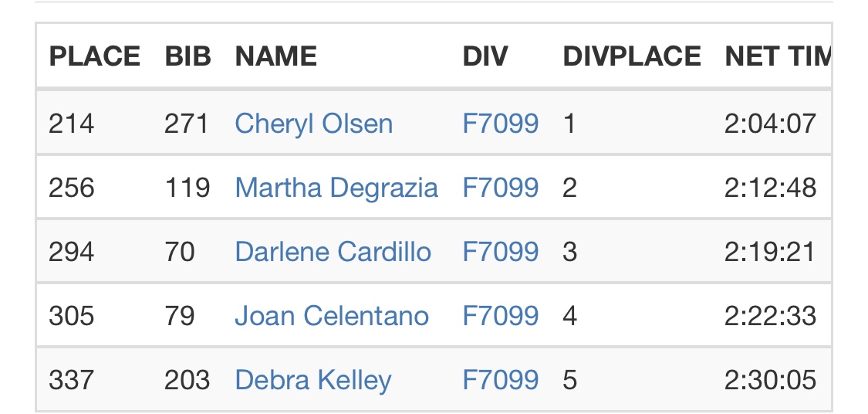Click the NET TIME column header

[x=777, y=56]
